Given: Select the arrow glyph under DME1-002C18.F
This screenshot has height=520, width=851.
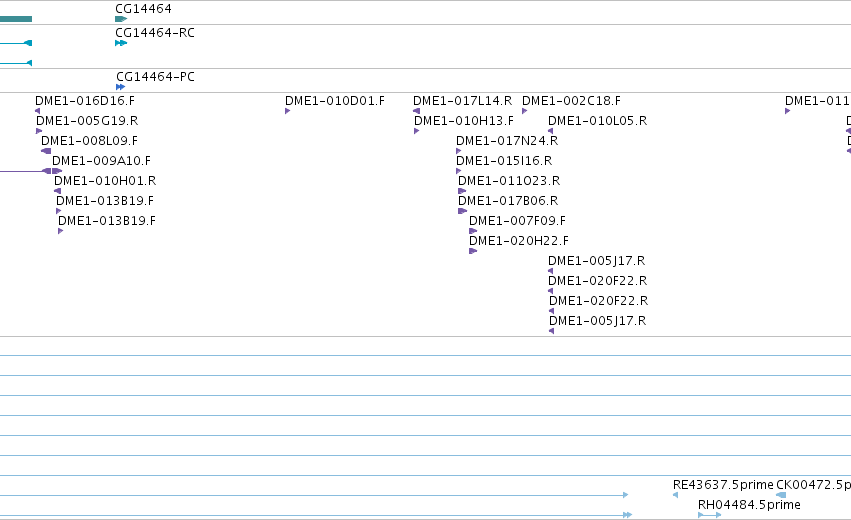Looking at the screenshot, I should point(524,111).
